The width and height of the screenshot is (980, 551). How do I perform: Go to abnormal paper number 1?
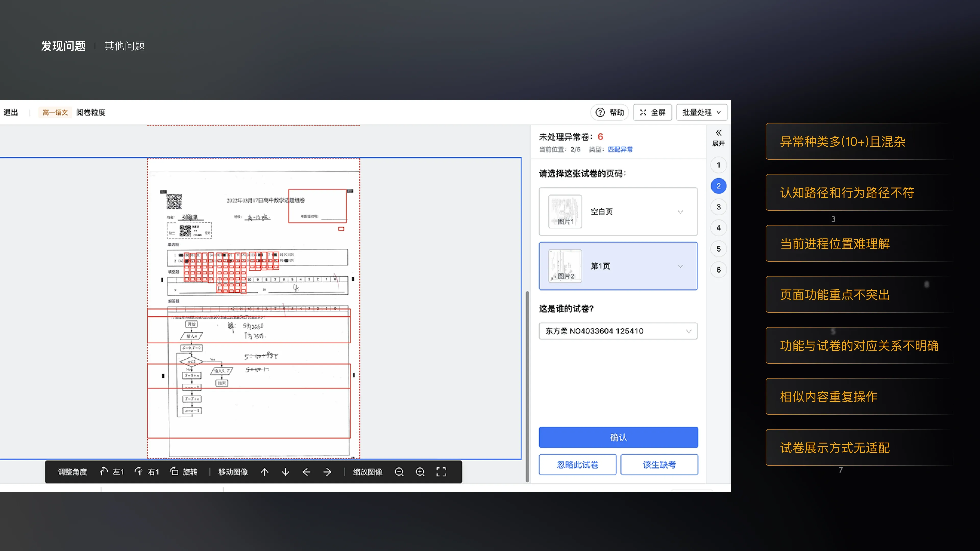pyautogui.click(x=718, y=165)
